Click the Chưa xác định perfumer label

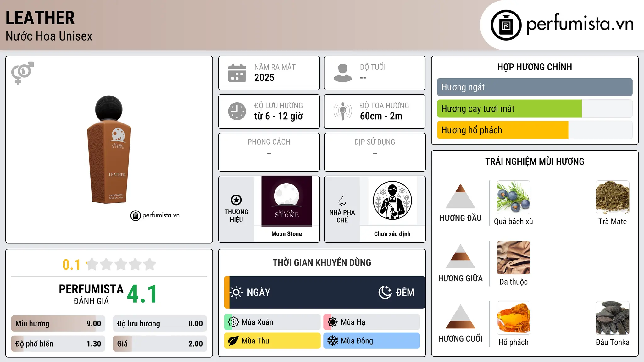tap(392, 234)
